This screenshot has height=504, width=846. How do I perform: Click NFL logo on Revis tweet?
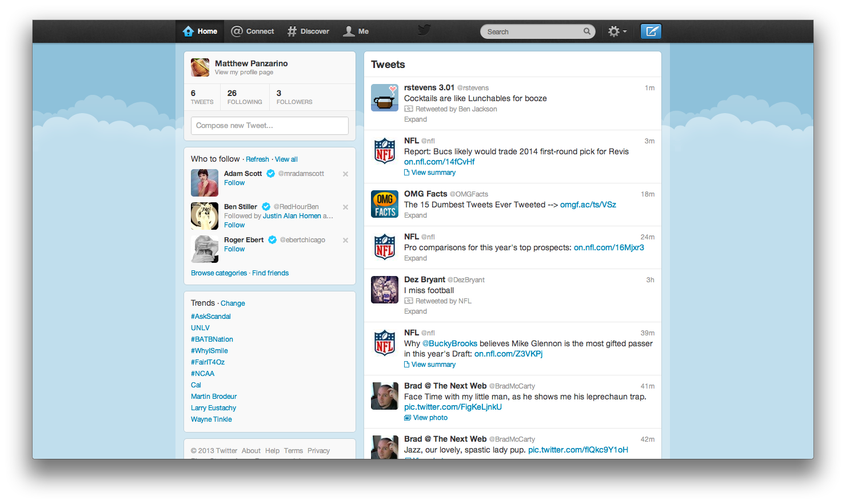point(385,151)
